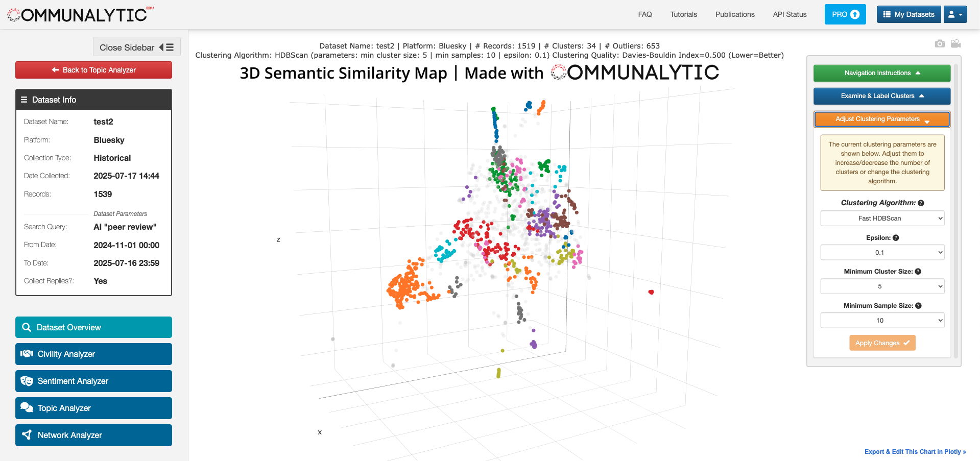The height and width of the screenshot is (461, 980).
Task: Click the help icon beside Minimum Sample Size
Action: (x=918, y=306)
